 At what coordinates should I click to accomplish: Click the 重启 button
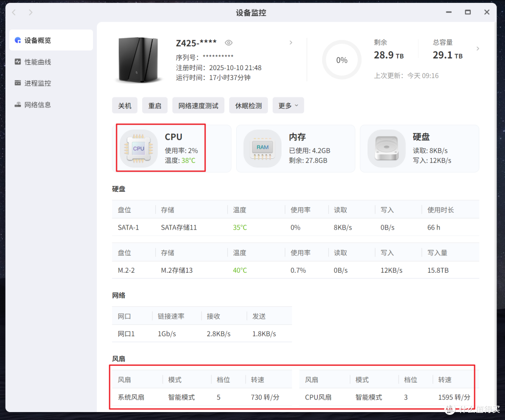click(x=155, y=106)
